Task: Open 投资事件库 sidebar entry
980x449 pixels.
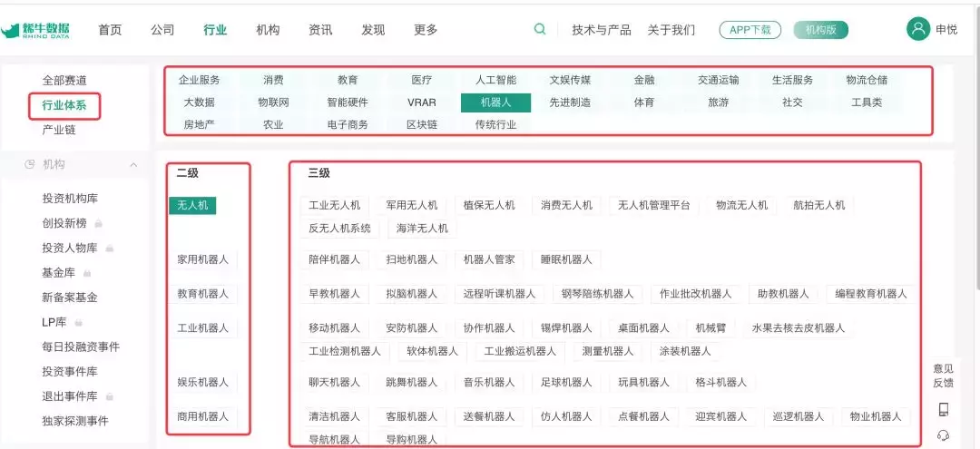Action: (x=70, y=372)
